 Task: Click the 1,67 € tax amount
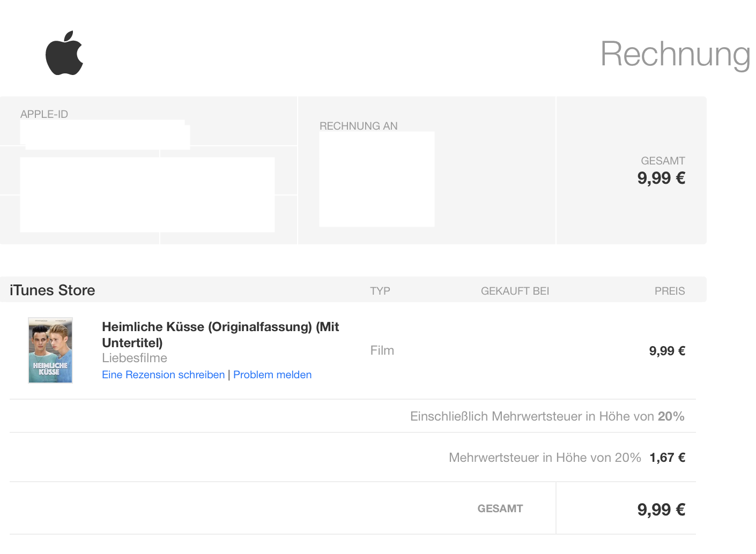point(667,458)
